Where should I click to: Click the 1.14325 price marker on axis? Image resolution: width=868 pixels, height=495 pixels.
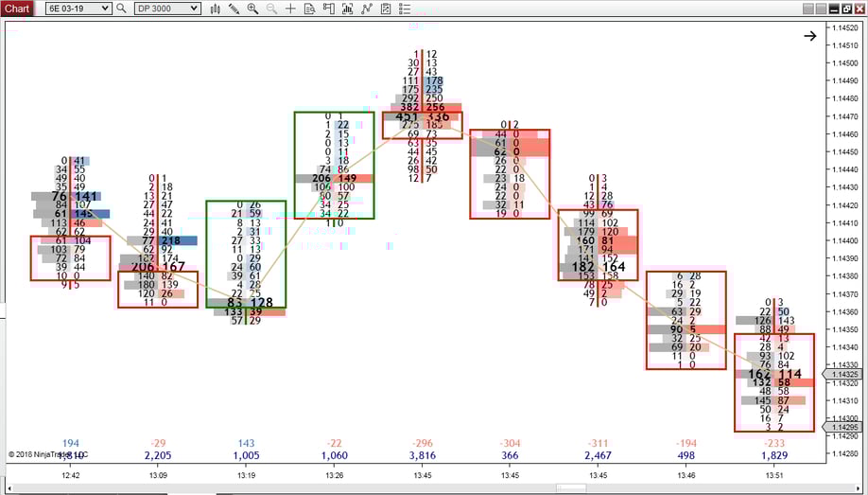(845, 375)
